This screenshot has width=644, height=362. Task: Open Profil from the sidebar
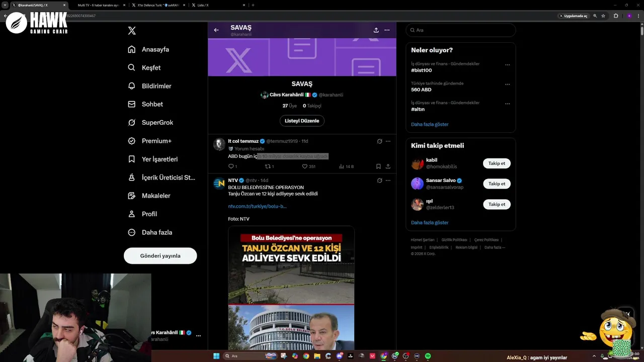point(143,214)
